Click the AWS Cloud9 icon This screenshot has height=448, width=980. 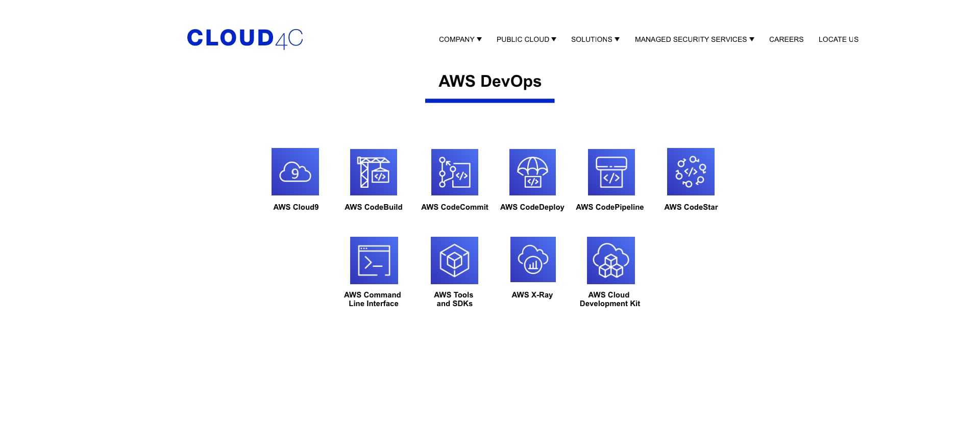(295, 171)
